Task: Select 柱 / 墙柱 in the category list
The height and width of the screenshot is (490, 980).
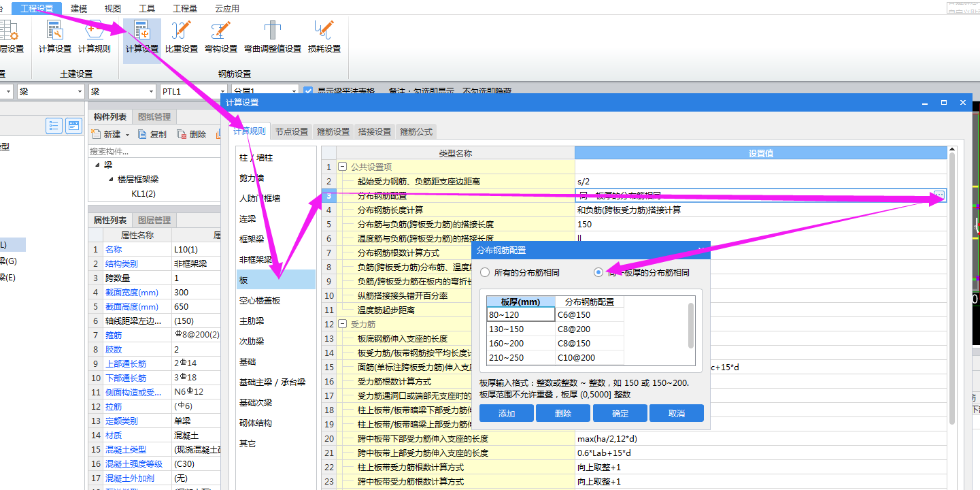Action: tap(275, 157)
